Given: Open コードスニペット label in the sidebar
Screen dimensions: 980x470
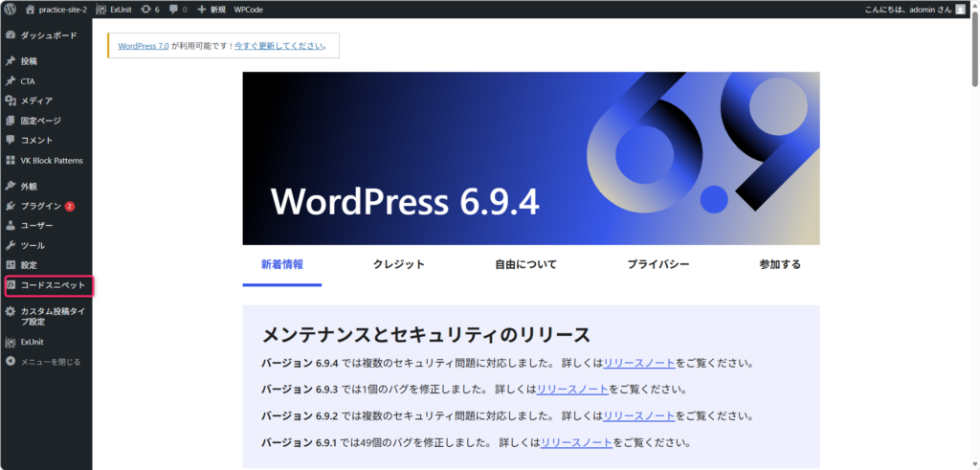Looking at the screenshot, I should point(53,285).
